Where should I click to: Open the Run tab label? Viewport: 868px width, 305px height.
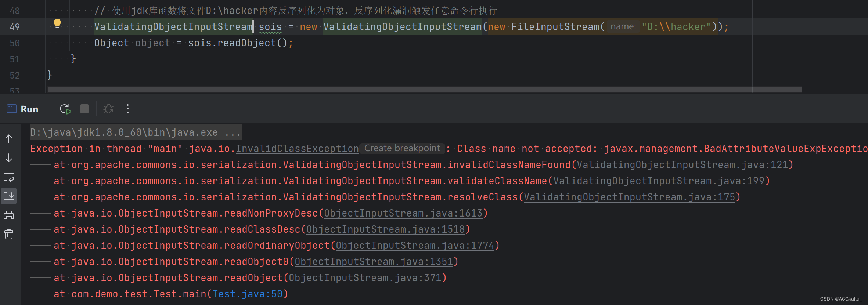click(x=29, y=109)
